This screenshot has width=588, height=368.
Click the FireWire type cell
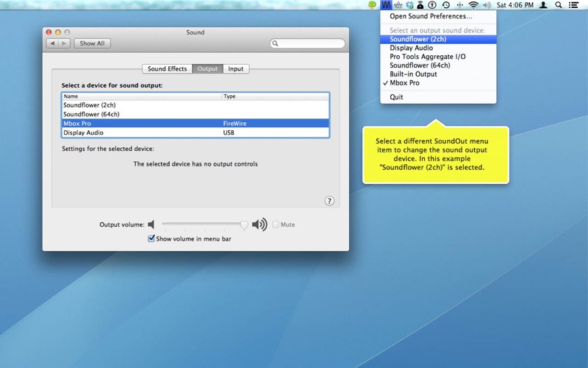[234, 124]
